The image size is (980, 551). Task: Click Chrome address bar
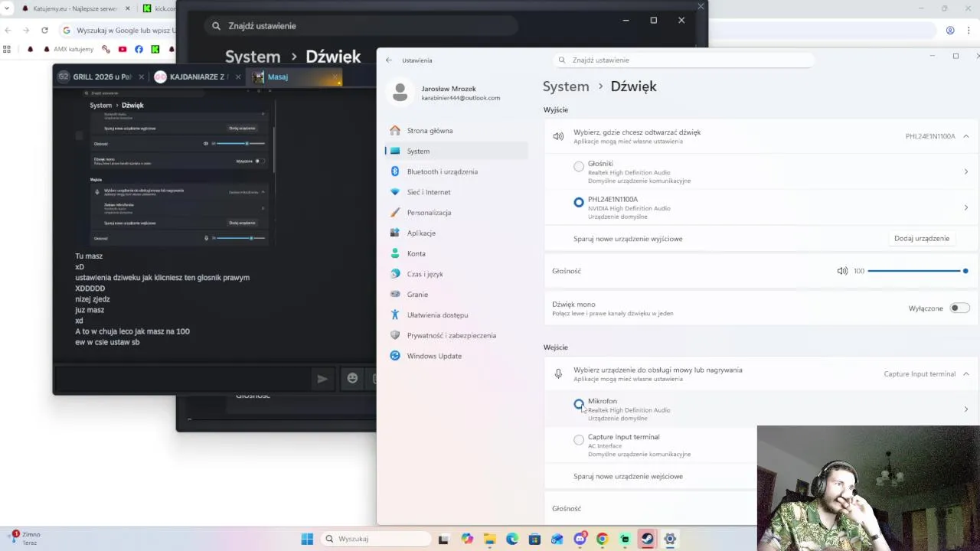pos(119,31)
